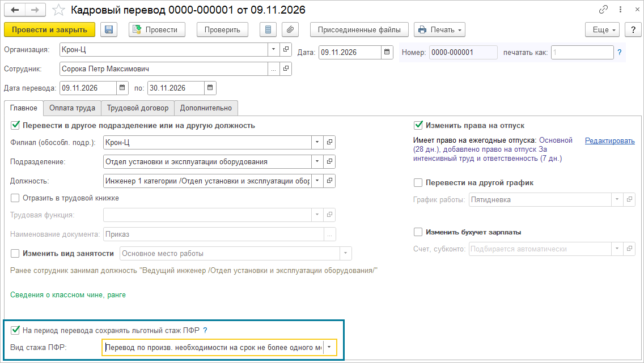This screenshot has height=363, width=644.
Task: Open 'Присоединенные файлы'
Action: [359, 29]
